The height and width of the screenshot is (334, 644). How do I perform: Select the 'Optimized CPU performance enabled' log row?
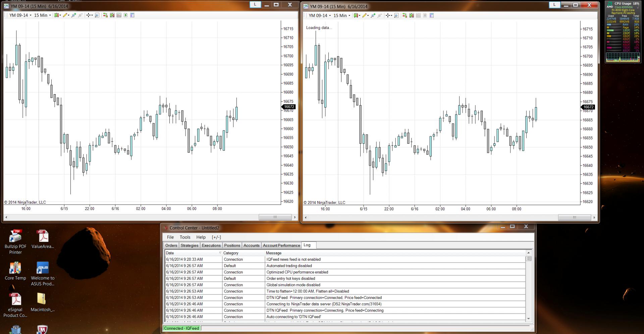click(x=345, y=272)
